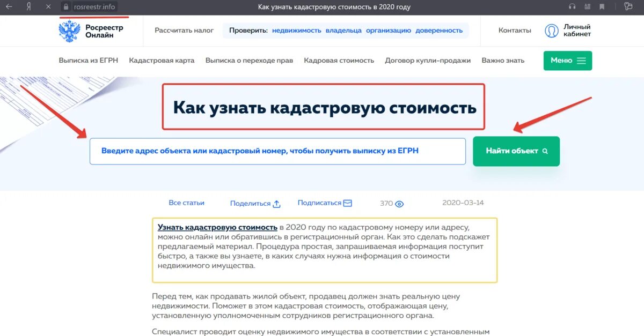The width and height of the screenshot is (644, 336).
Task: Expand the green Меню button
Action: (567, 61)
